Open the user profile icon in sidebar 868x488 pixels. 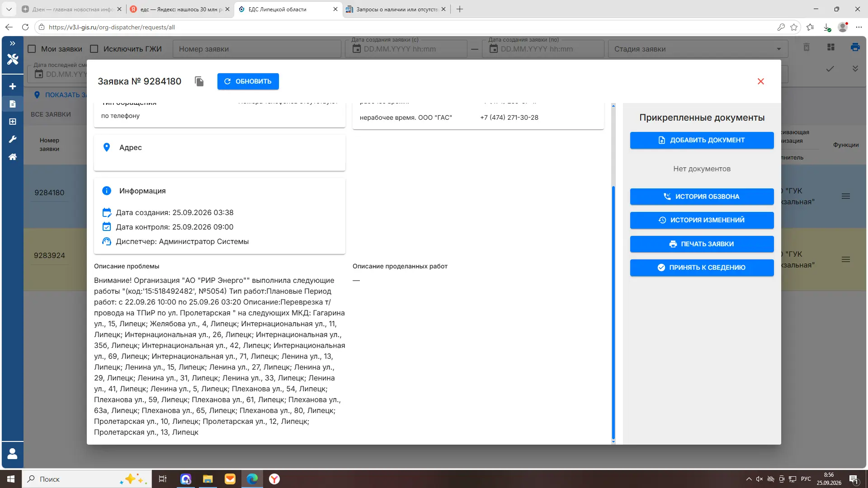click(13, 454)
